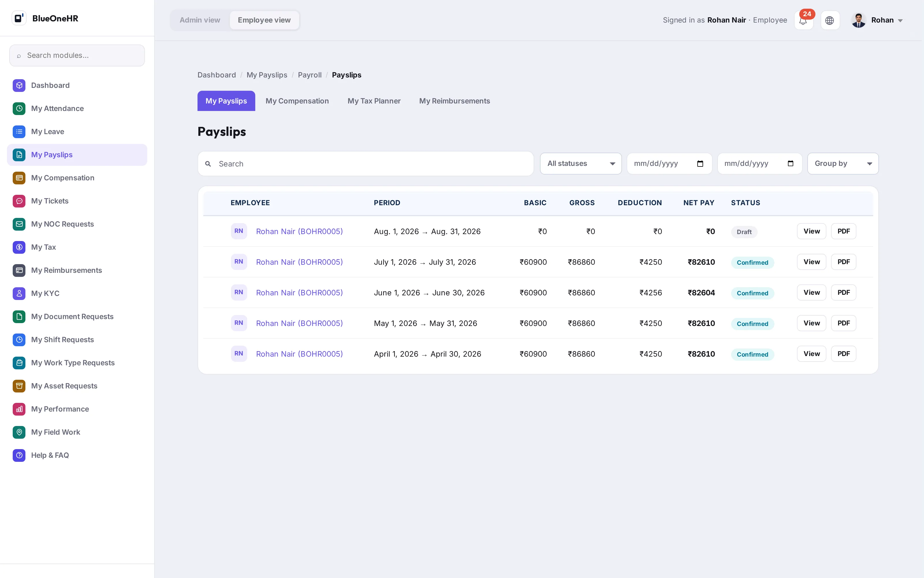Screen dimensions: 924x578
Task: Click the My Performance bar chart icon
Action: coord(19,409)
